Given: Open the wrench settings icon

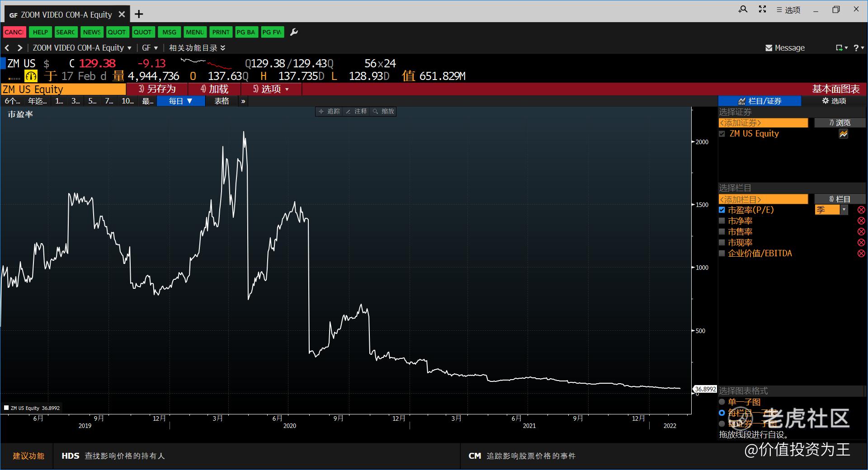Looking at the screenshot, I should pos(294,32).
